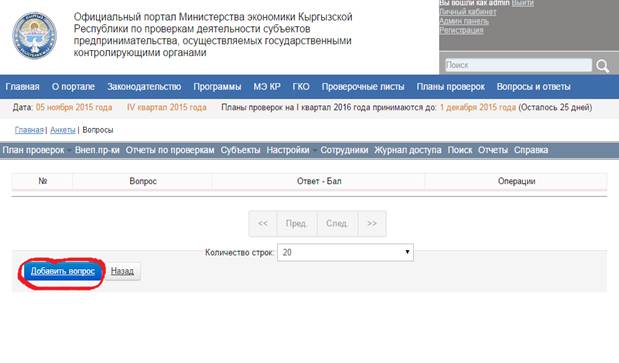Click the След. pagination button
The width and height of the screenshot is (619, 363).
pos(337,223)
